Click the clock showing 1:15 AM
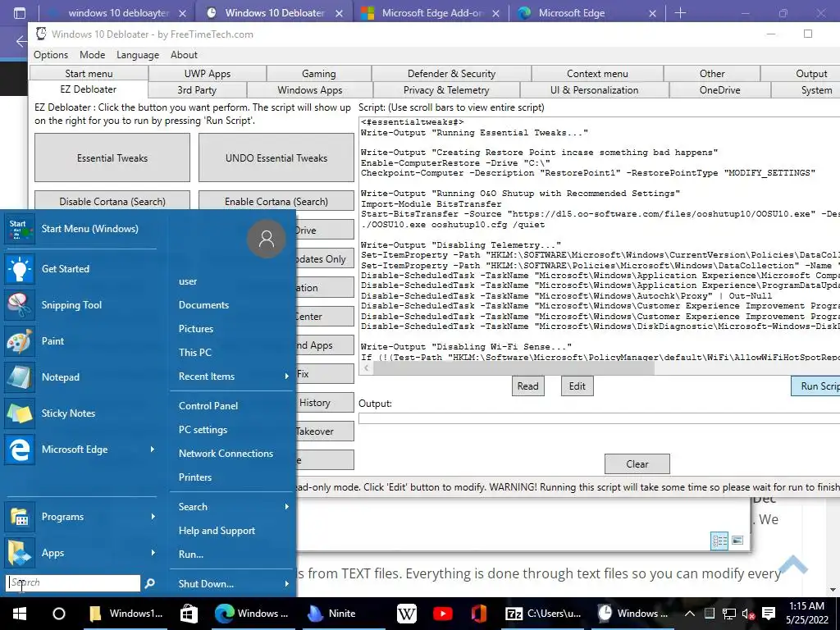This screenshot has height=630, width=840. [806, 606]
